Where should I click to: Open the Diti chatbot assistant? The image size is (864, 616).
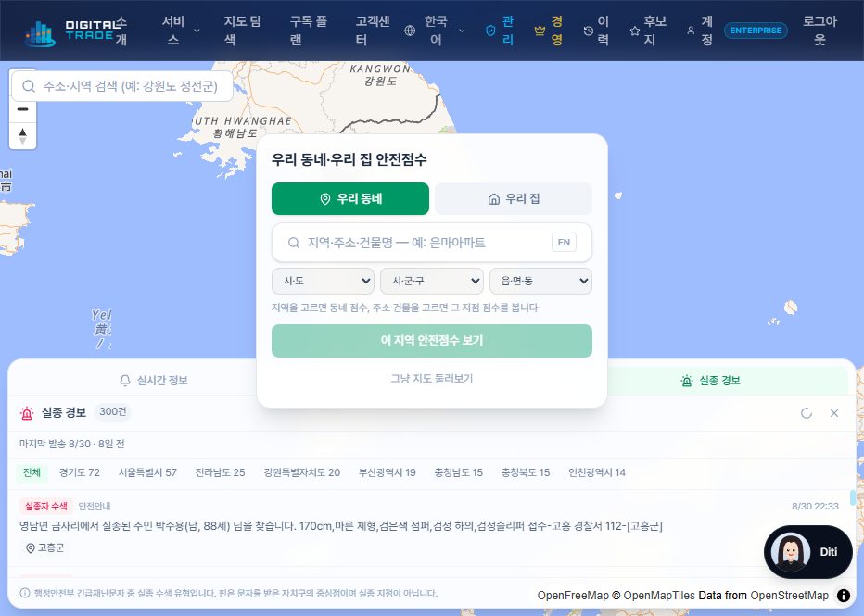(x=808, y=551)
